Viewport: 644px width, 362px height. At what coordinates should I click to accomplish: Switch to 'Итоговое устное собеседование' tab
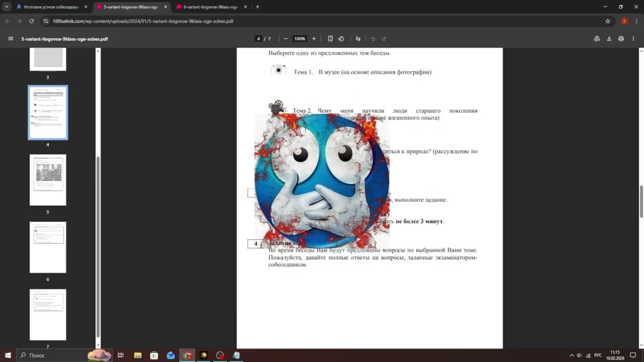[x=51, y=7]
